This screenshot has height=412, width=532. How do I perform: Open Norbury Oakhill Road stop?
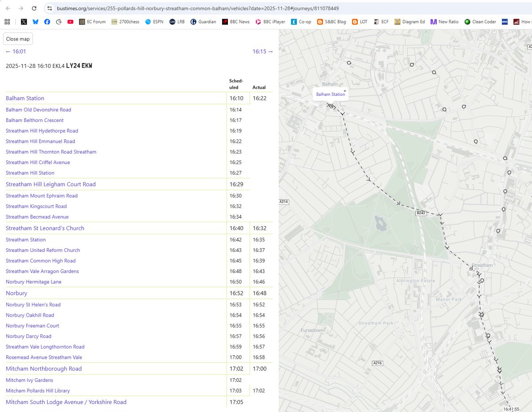pyautogui.click(x=30, y=315)
